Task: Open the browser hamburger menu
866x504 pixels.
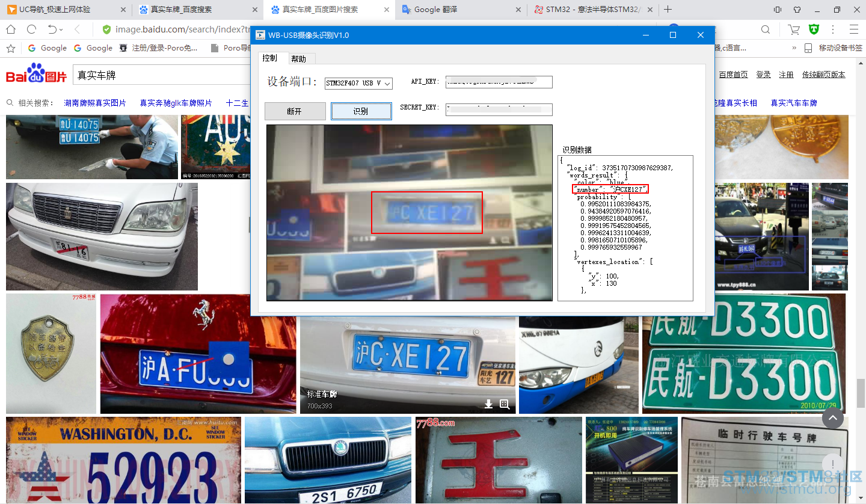Action: click(853, 29)
